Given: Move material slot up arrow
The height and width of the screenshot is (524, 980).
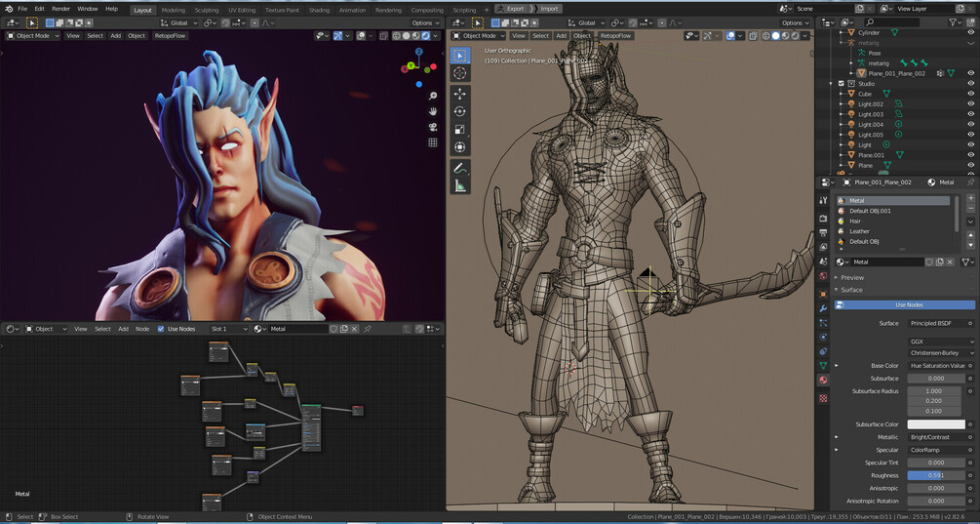Looking at the screenshot, I should click(970, 235).
